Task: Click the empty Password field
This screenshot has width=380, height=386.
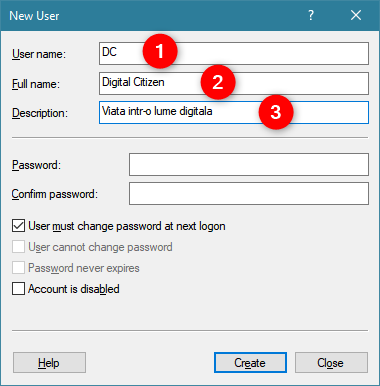Action: [x=249, y=164]
